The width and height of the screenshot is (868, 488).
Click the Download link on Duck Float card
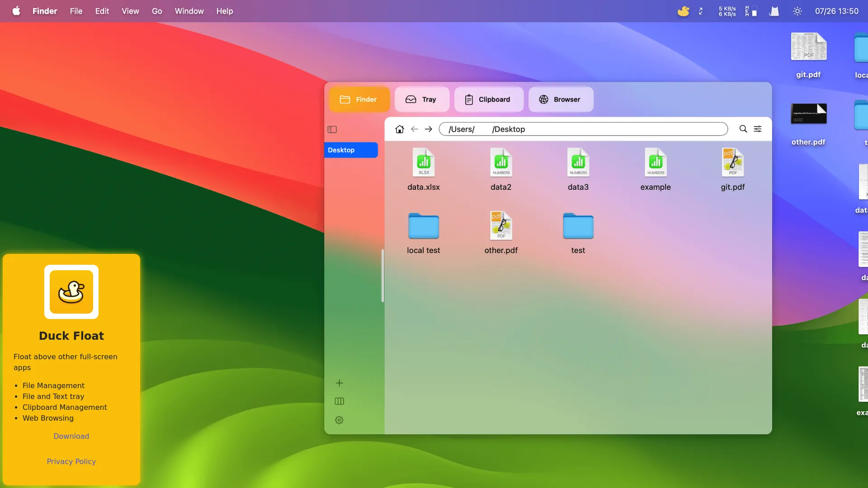tap(71, 436)
